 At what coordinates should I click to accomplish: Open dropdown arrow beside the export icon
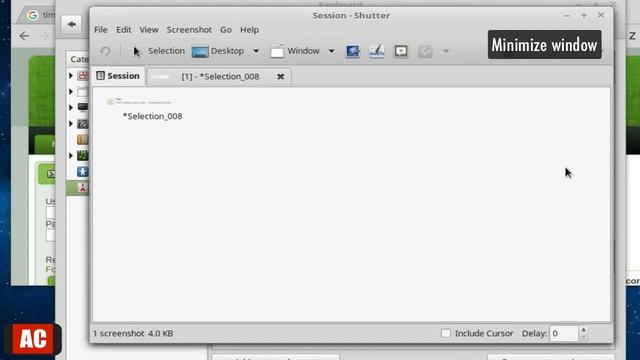click(446, 51)
